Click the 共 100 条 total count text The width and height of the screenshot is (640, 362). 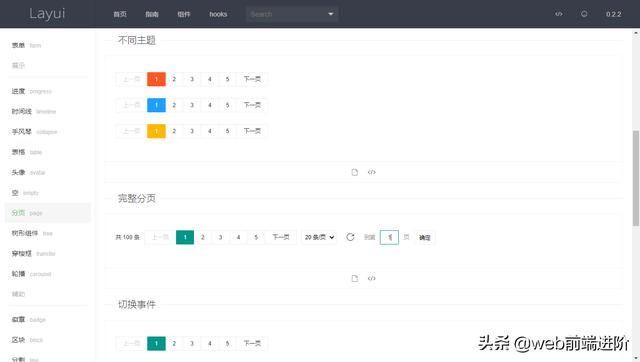click(127, 237)
